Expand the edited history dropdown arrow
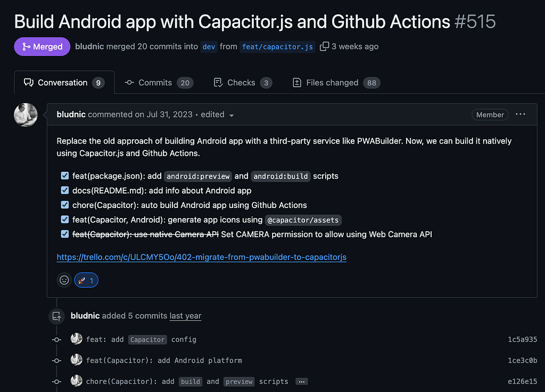This screenshot has height=392, width=545. (232, 115)
